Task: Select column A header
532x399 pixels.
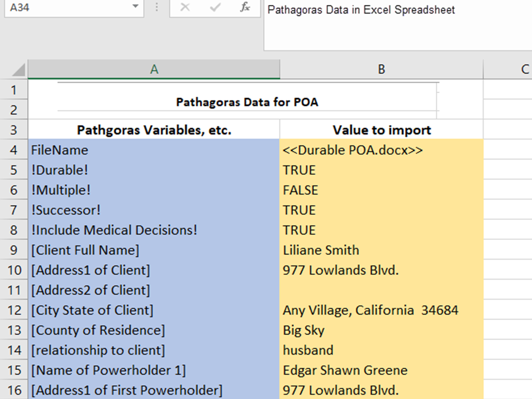Action: pyautogui.click(x=154, y=69)
